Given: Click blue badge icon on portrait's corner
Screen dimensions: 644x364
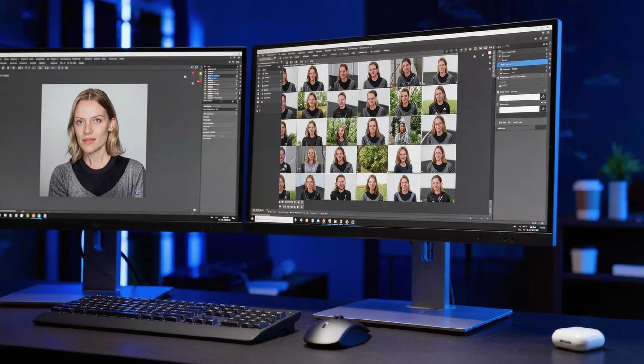Looking at the screenshot, I should click(x=138, y=192).
